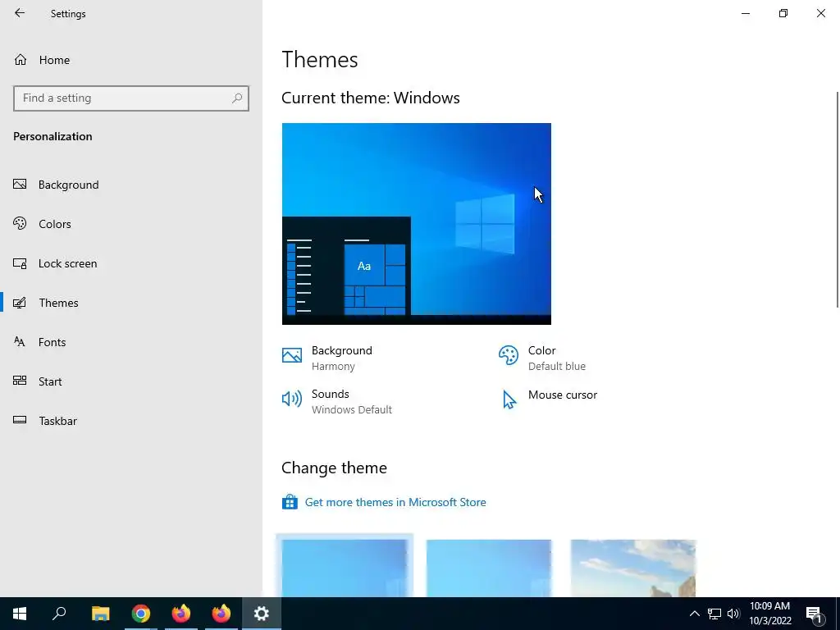Click the search magnifier in Find a setting
Viewport: 840px width, 630px height.
click(237, 98)
